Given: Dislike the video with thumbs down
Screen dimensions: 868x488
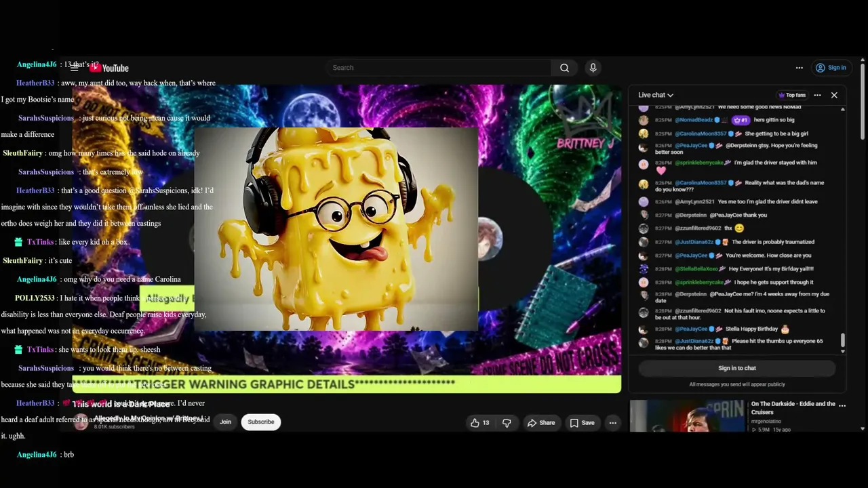Looking at the screenshot, I should (507, 422).
